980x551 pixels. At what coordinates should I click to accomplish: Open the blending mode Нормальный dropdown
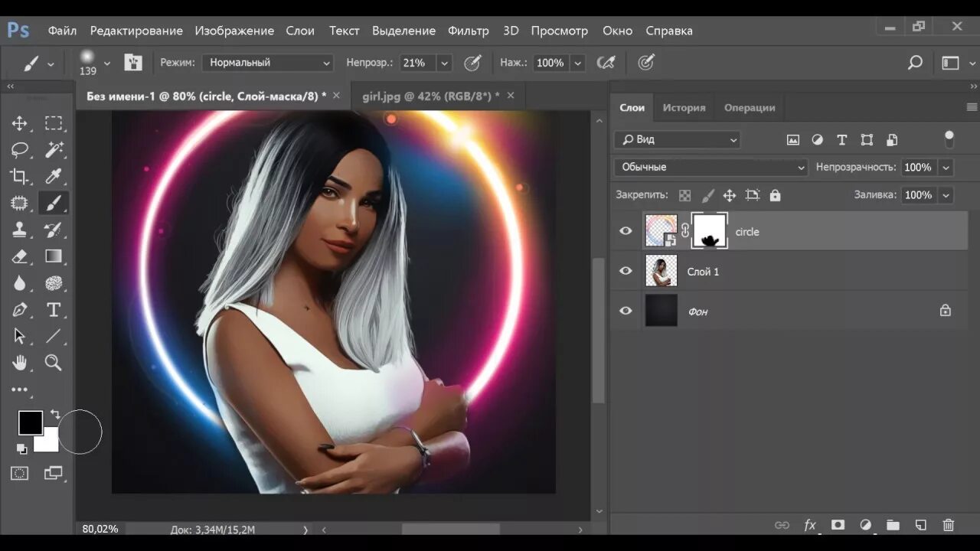pos(267,63)
